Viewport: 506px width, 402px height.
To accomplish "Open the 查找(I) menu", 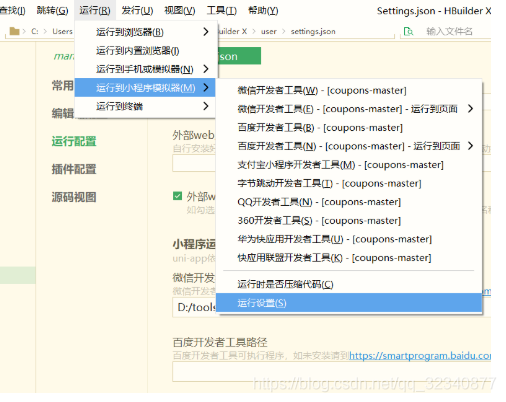I will tap(12, 11).
